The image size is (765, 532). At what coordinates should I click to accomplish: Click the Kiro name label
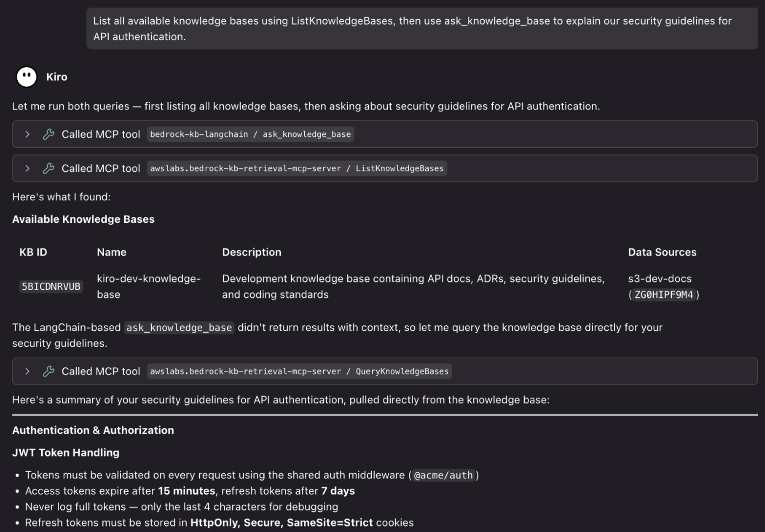coord(56,77)
